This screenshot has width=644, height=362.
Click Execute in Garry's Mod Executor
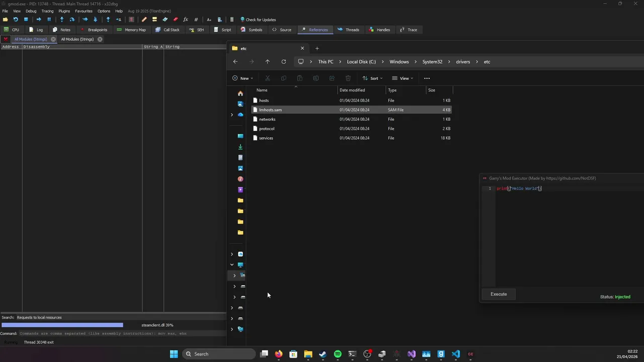pyautogui.click(x=499, y=294)
